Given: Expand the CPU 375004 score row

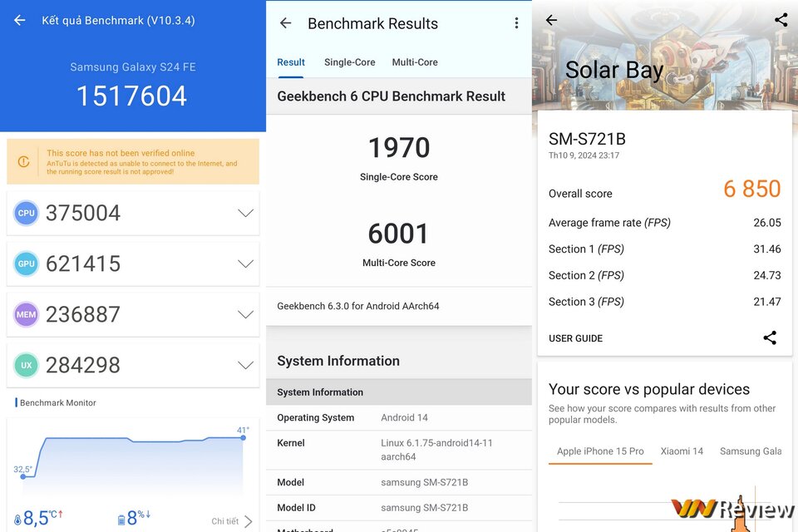Looking at the screenshot, I should pyautogui.click(x=133, y=213).
